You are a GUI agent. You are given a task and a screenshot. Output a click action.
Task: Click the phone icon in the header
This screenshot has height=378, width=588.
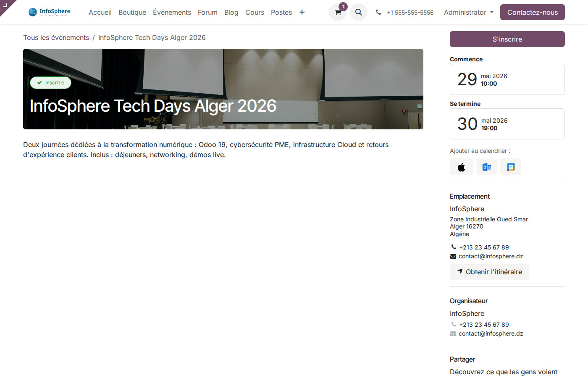click(378, 12)
